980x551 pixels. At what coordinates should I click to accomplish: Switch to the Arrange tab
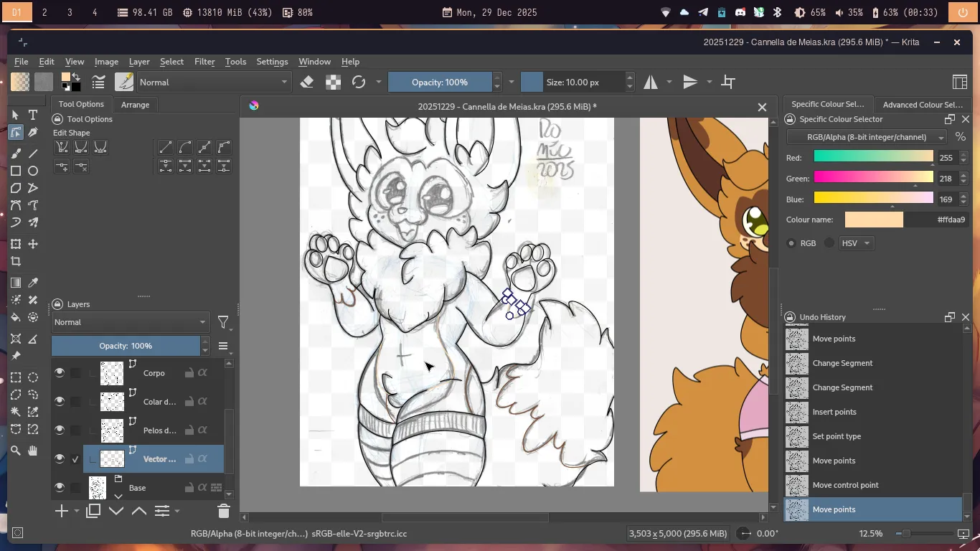135,105
